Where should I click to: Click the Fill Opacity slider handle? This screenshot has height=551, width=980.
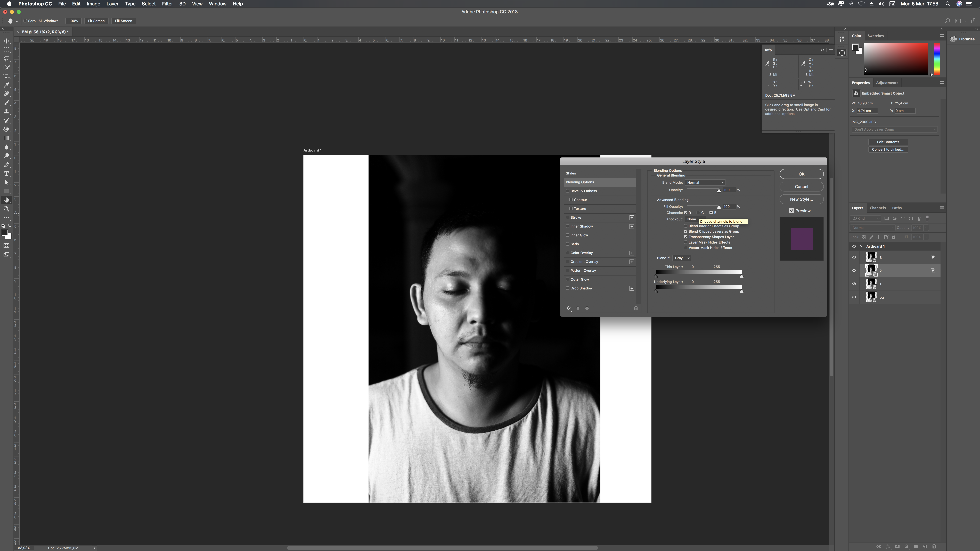click(x=719, y=207)
